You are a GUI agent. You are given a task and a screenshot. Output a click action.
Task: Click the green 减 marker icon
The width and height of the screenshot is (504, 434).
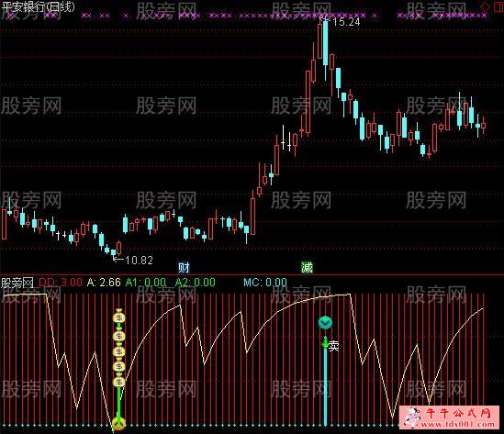(x=307, y=267)
